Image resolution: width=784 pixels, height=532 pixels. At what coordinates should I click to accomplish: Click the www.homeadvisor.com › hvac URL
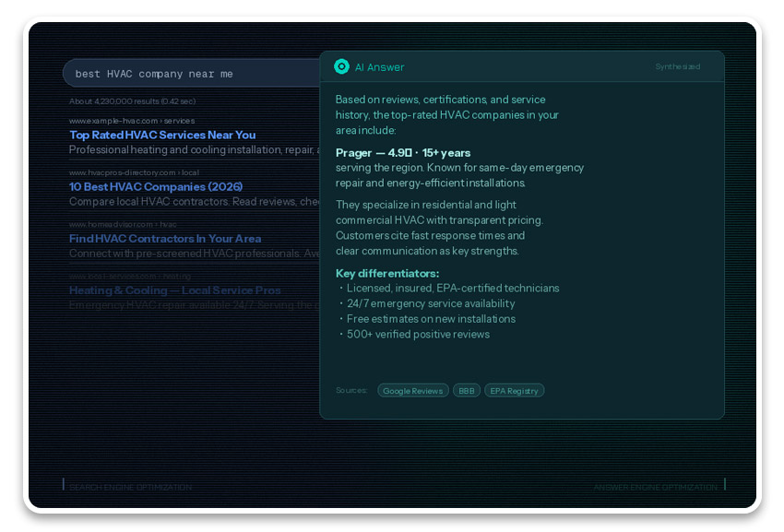[x=123, y=224]
